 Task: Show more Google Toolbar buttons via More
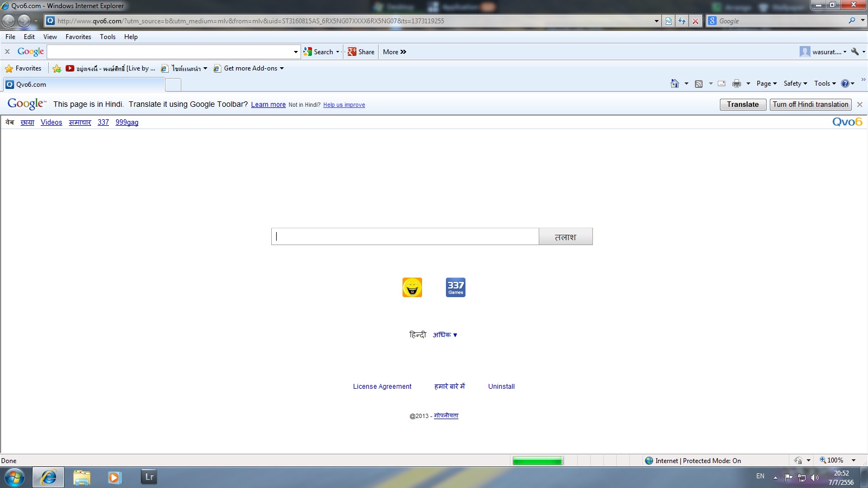[x=394, y=52]
